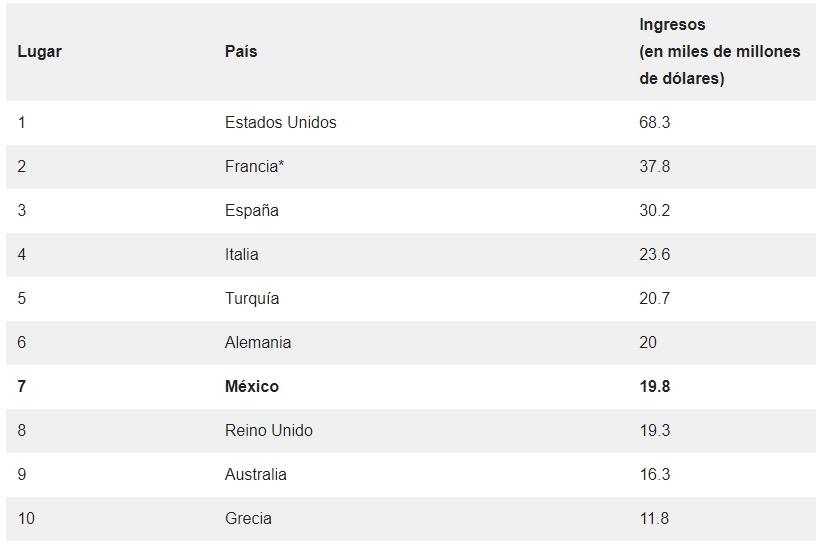Select the 'Estados Unidos' country cell
Screen dimensions: 816x541
pyautogui.click(x=280, y=123)
